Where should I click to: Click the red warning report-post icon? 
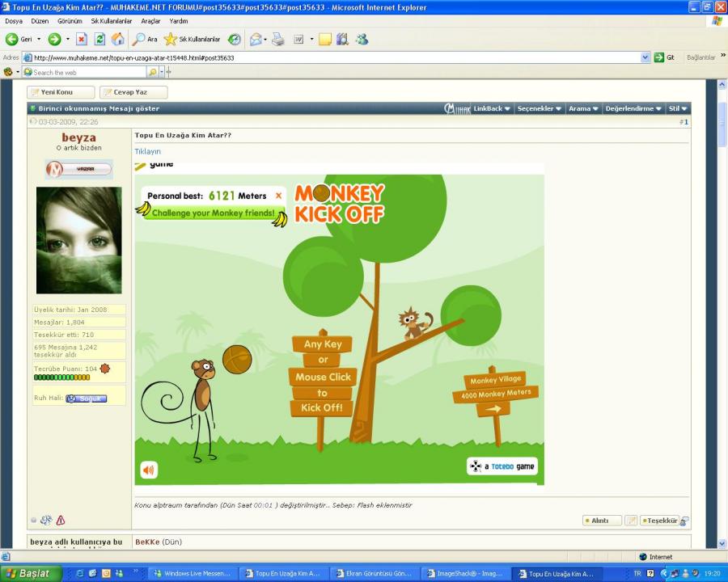click(61, 521)
